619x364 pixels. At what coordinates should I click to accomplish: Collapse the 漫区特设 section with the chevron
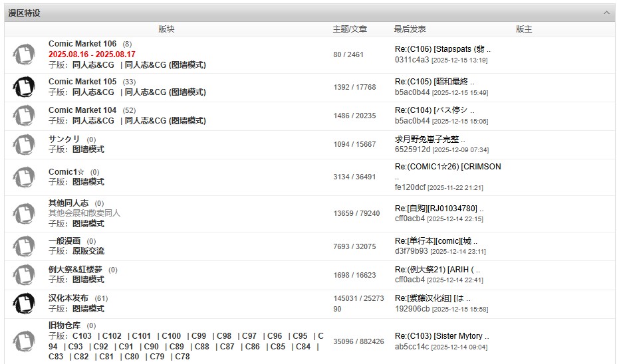coord(606,13)
